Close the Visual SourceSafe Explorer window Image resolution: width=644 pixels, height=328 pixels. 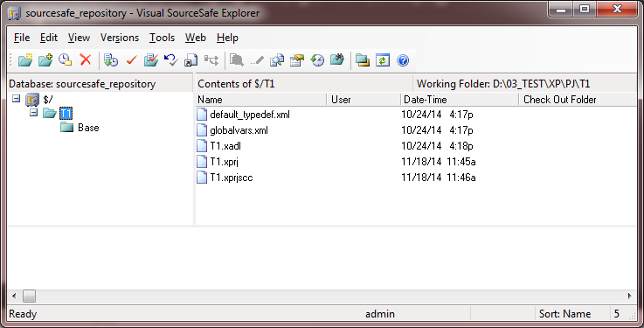(617, 9)
